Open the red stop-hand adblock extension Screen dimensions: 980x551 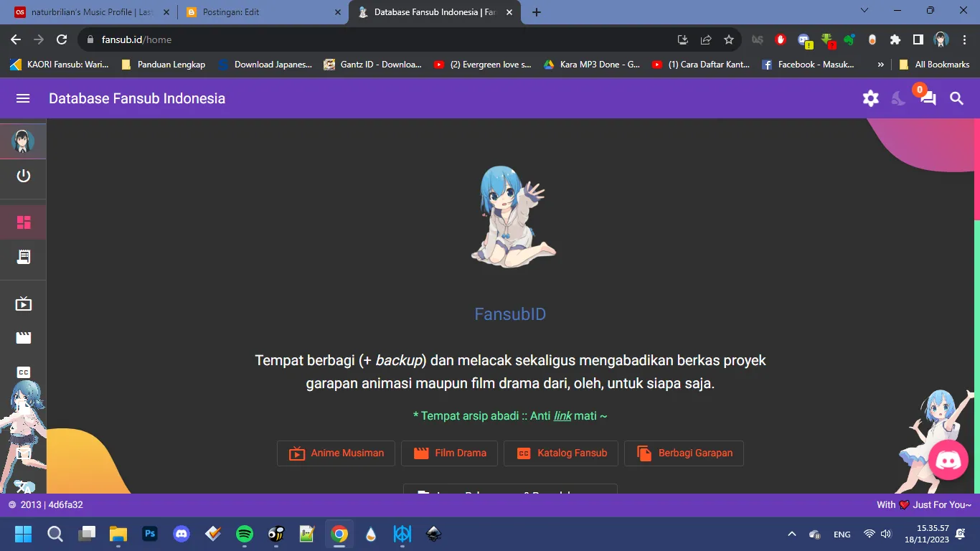[x=780, y=39]
